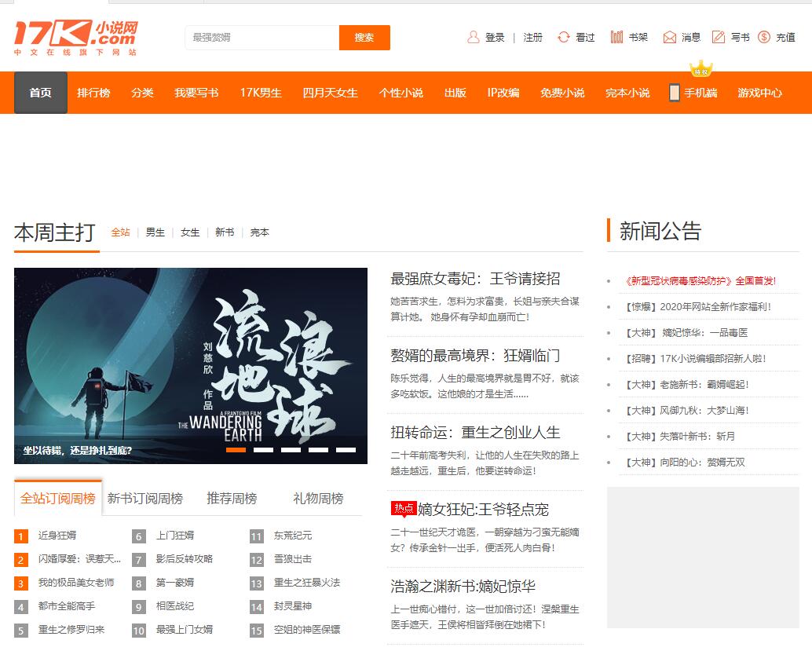
Task: Click the 热点 red badge
Action: [x=404, y=509]
